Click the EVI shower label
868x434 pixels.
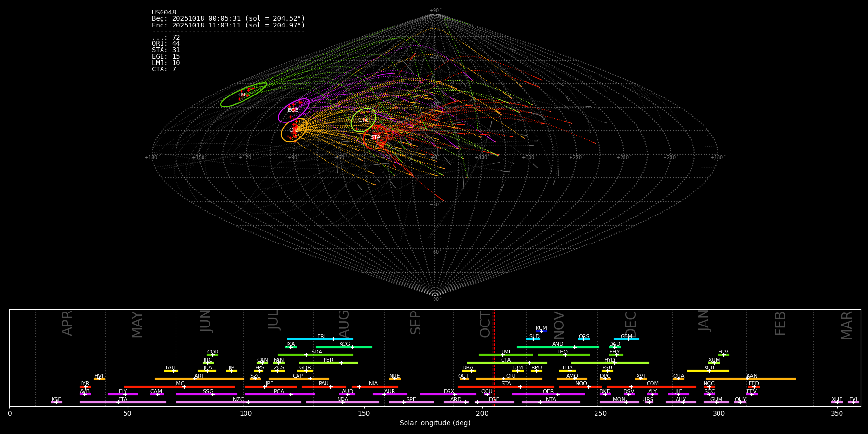coord(853,399)
